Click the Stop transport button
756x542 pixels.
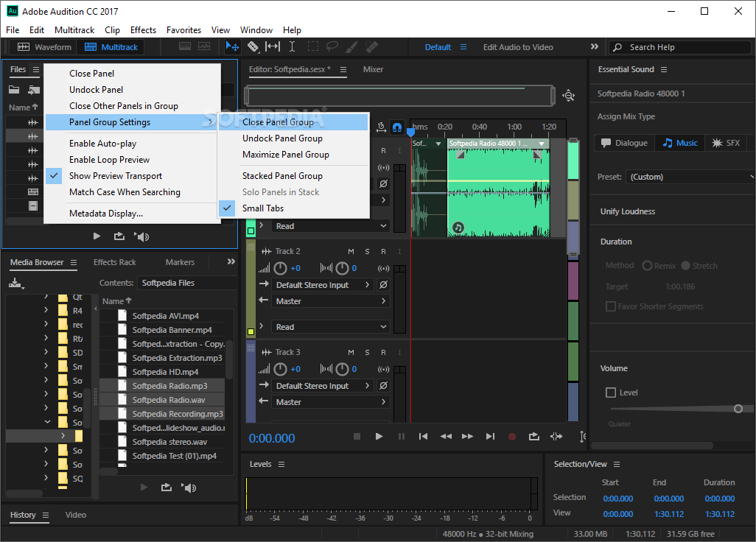pos(357,437)
